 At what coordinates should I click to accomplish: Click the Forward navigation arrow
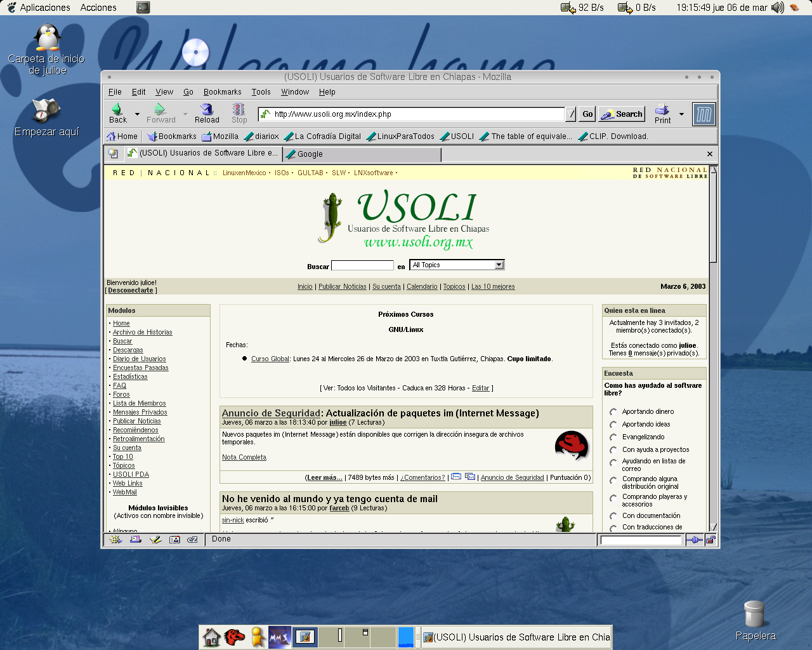160,114
